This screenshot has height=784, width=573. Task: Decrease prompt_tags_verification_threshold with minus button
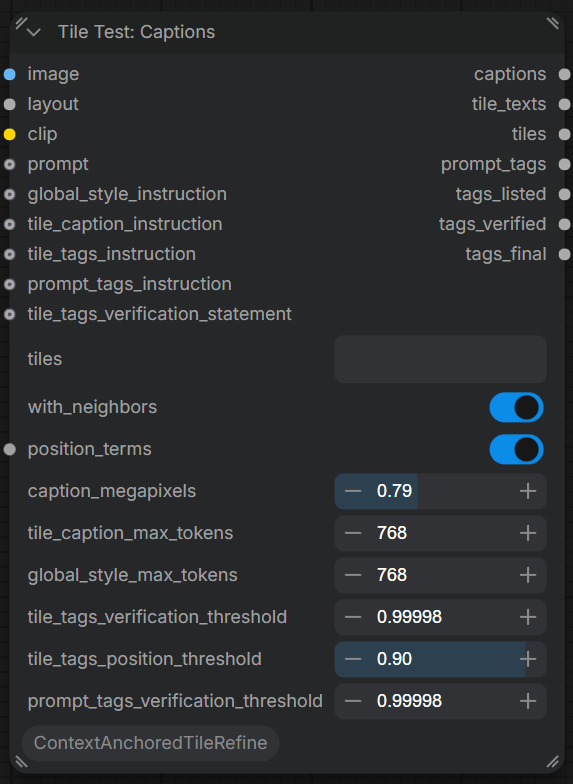point(353,702)
